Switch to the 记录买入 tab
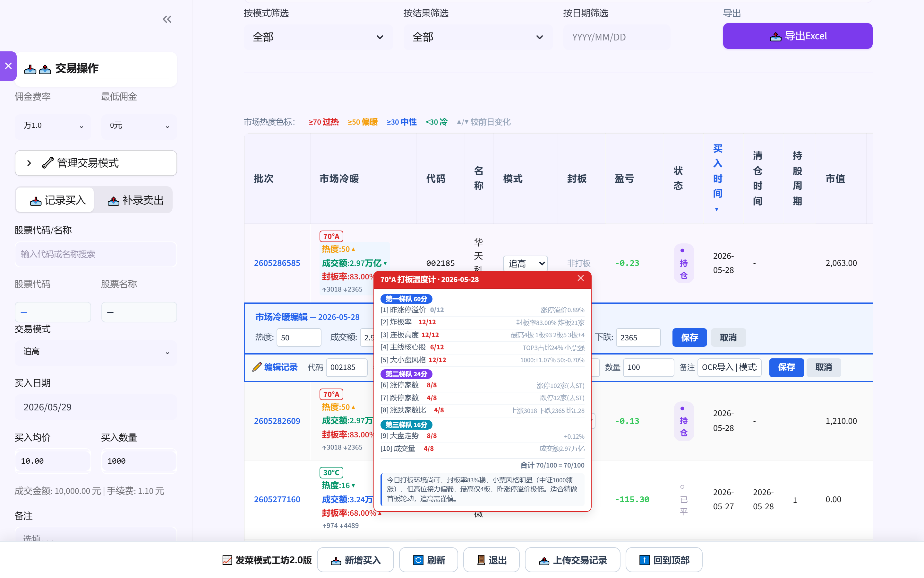Viewport: 924px width, 578px height. tap(56, 200)
